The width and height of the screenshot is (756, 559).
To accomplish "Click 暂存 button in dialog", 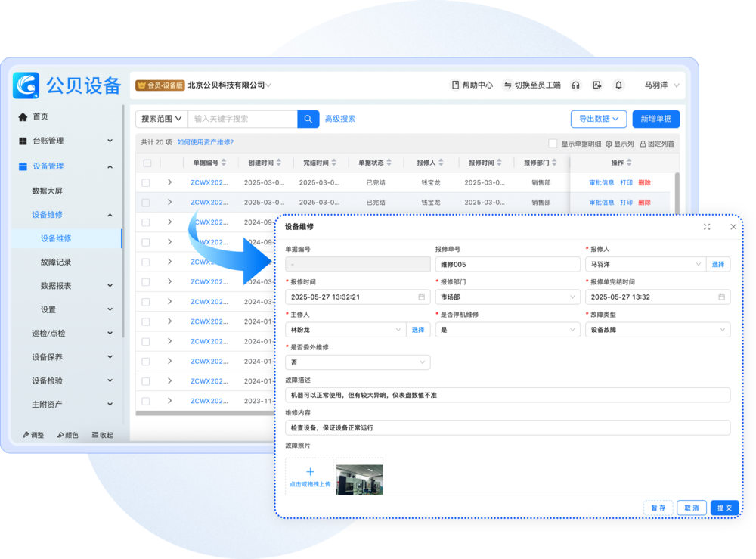I will coord(658,508).
